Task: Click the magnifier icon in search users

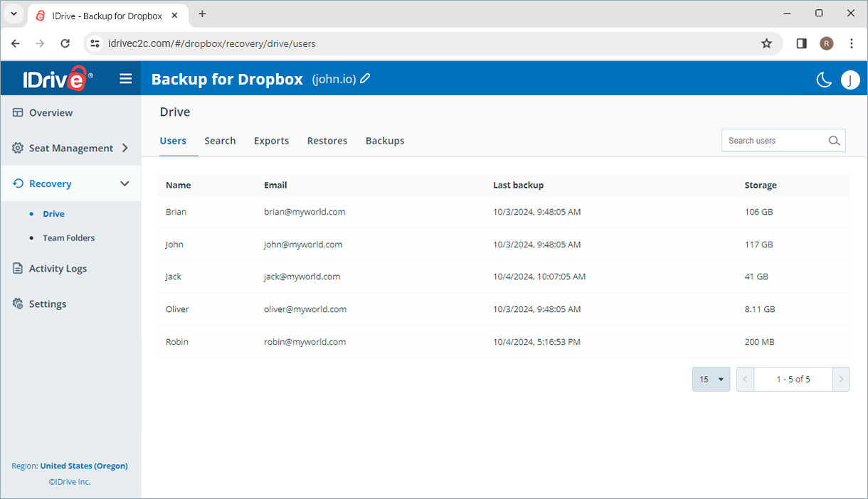Action: coord(835,141)
